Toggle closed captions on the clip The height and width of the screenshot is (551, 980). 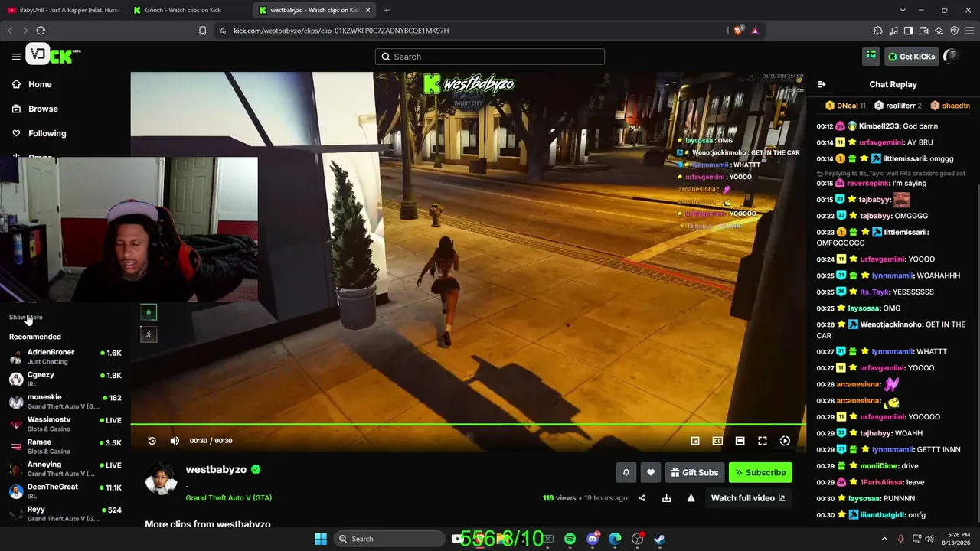click(x=717, y=441)
